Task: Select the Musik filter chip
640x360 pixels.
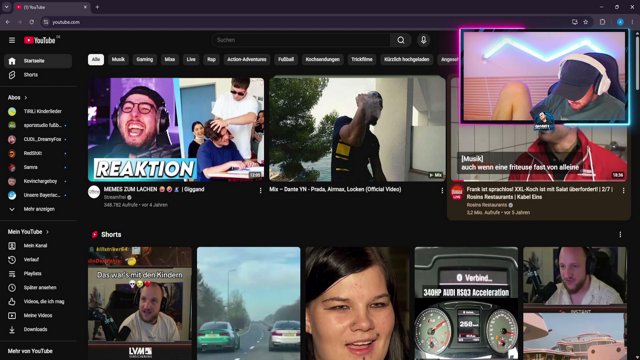Action: click(x=118, y=60)
